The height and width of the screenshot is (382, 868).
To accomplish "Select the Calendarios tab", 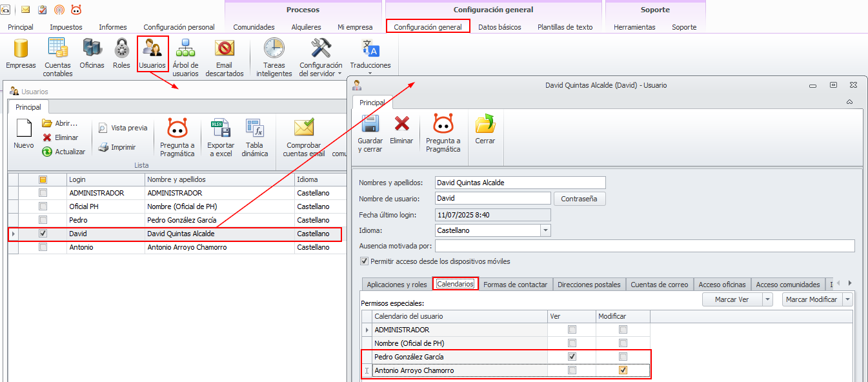I will [x=456, y=284].
